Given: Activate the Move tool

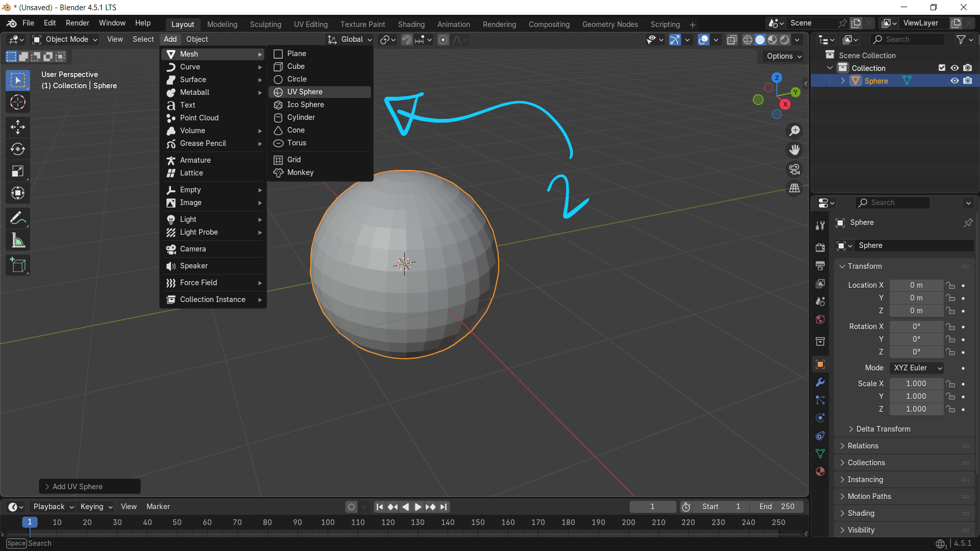Looking at the screenshot, I should [18, 127].
